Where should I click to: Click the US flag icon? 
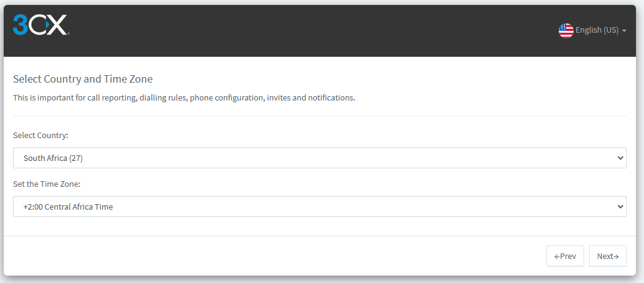[566, 30]
